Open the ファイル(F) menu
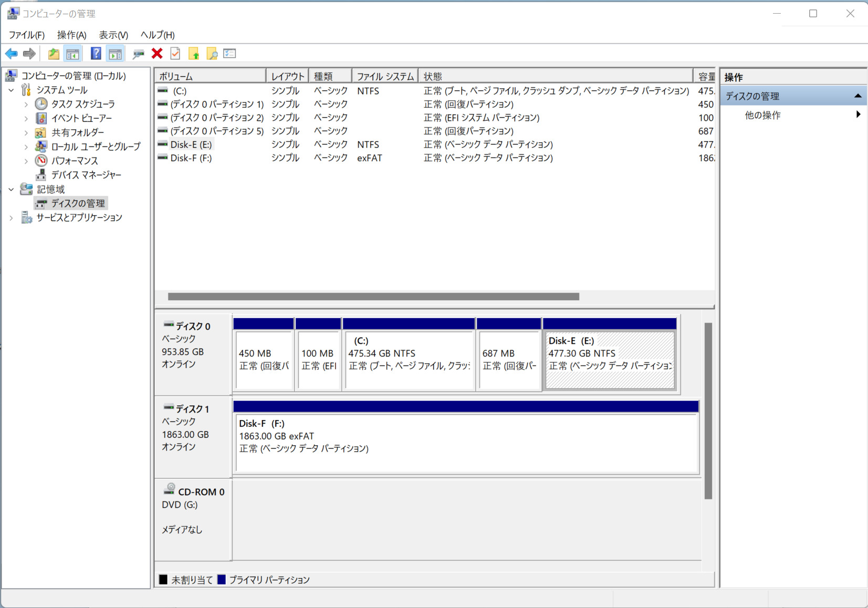This screenshot has height=608, width=868. [x=27, y=35]
